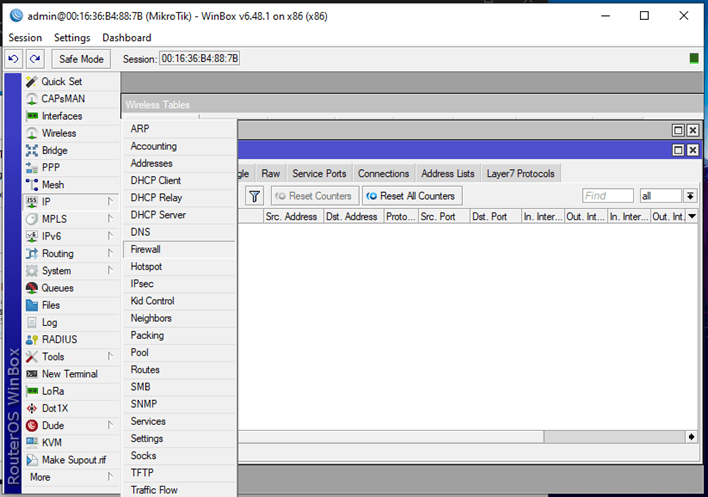Click the Find search field
This screenshot has height=497, width=708.
click(x=608, y=196)
